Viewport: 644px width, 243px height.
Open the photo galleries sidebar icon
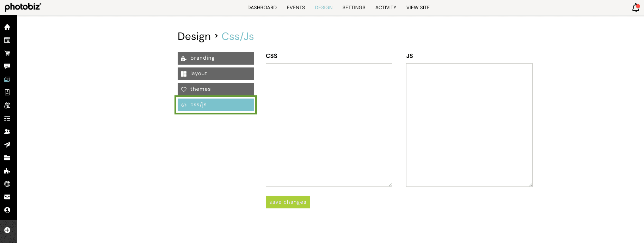tap(7, 79)
